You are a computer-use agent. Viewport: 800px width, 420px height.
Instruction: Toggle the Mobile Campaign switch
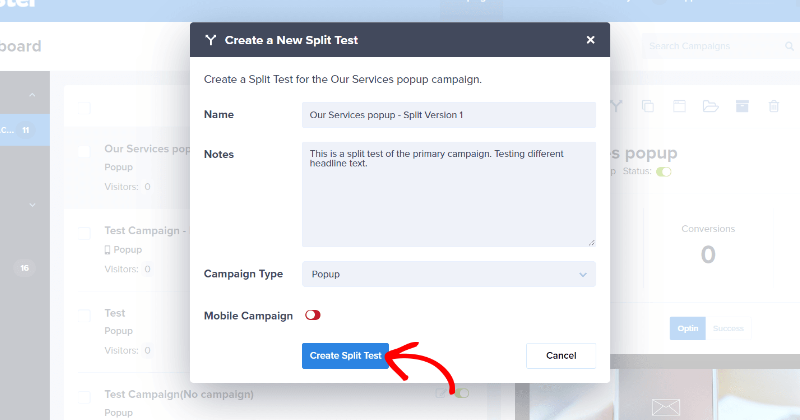click(x=313, y=315)
